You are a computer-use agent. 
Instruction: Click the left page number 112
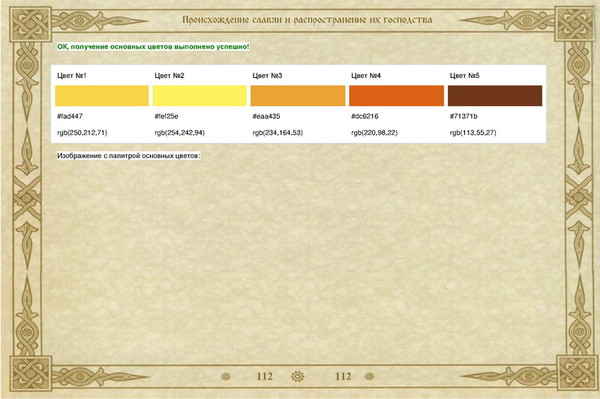[x=264, y=376]
